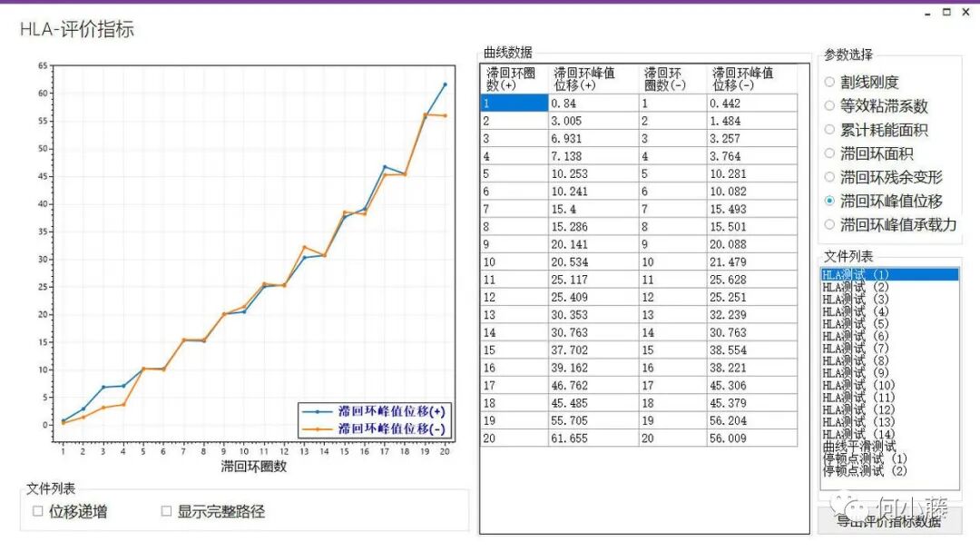Select HLA测试 (9) in file list
Viewport: 980px width, 552px height.
[889, 372]
